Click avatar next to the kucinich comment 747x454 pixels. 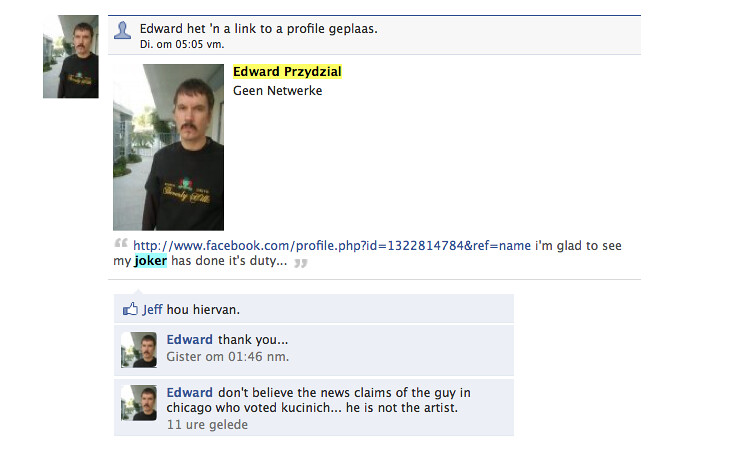tap(139, 403)
